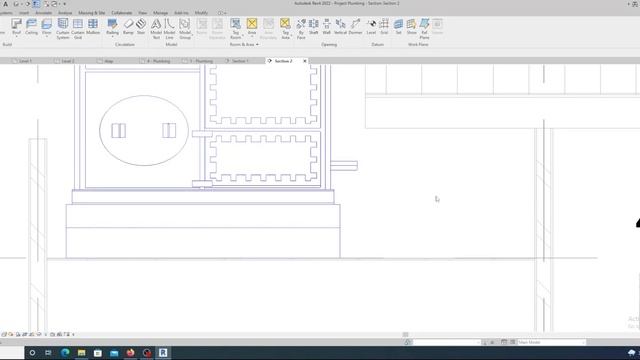The width and height of the screenshot is (640, 360).
Task: Switch to the Section 1 view tab
Action: tap(240, 61)
